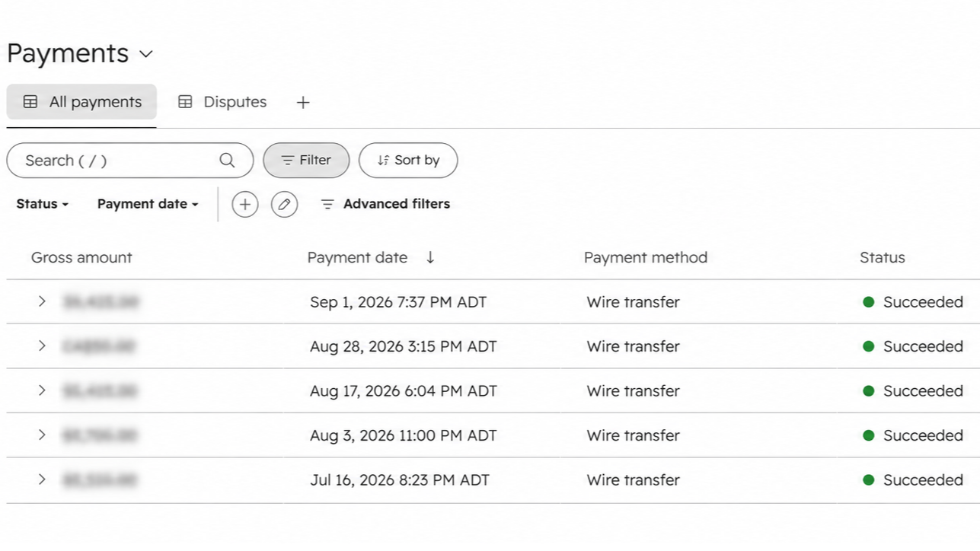
Task: Click Wire transfer in the Aug 28 row
Action: pyautogui.click(x=633, y=346)
